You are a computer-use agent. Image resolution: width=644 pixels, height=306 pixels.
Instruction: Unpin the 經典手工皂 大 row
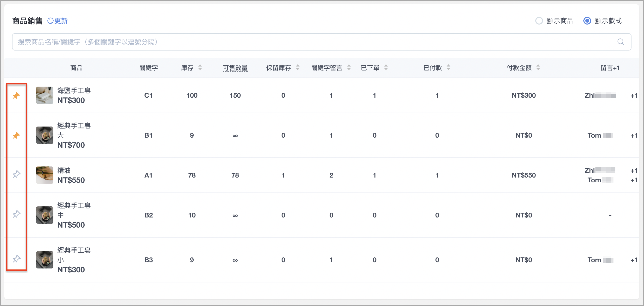click(16, 135)
